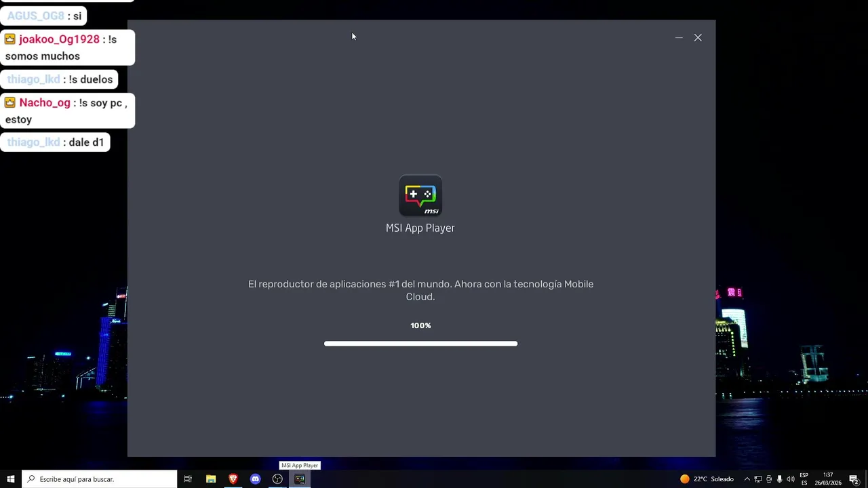This screenshot has height=488, width=868.
Task: Click the 100% progress percentage label
Action: click(420, 325)
